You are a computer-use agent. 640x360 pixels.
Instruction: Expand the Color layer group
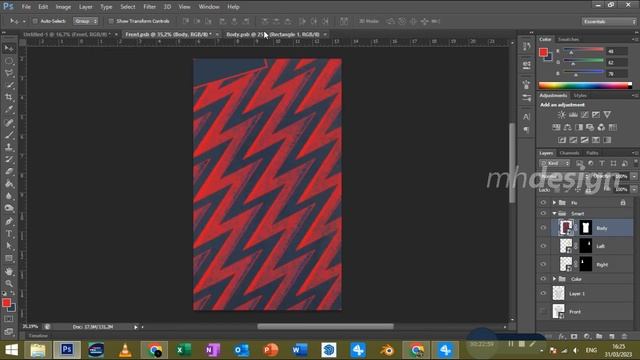point(554,279)
